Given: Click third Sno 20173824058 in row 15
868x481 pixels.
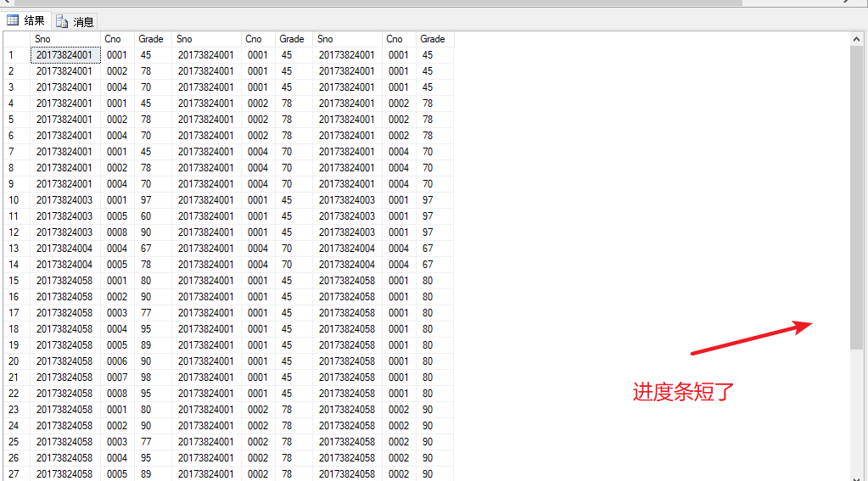Looking at the screenshot, I should tap(348, 281).
